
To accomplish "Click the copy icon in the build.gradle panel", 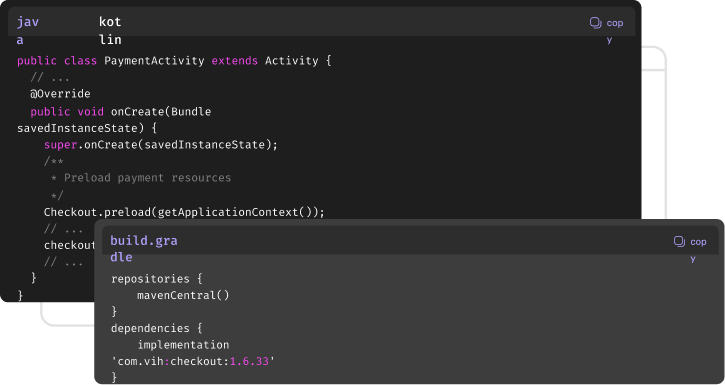I will coord(679,241).
